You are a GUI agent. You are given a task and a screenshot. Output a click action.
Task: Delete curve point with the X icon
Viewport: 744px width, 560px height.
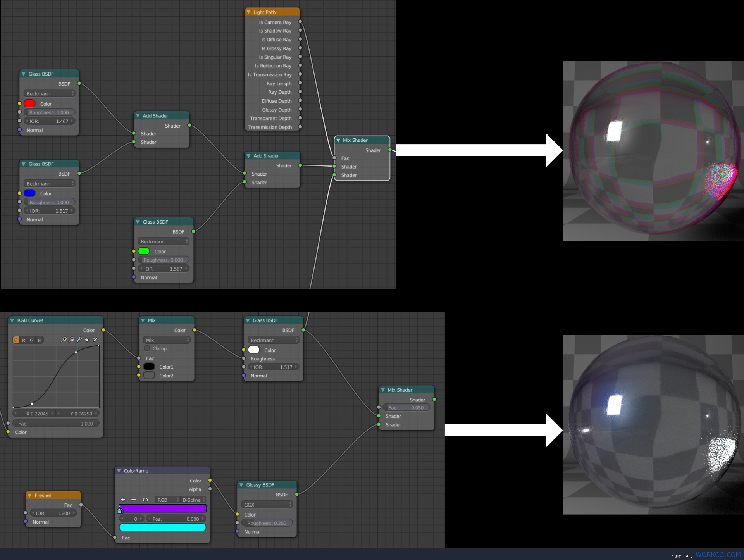95,340
